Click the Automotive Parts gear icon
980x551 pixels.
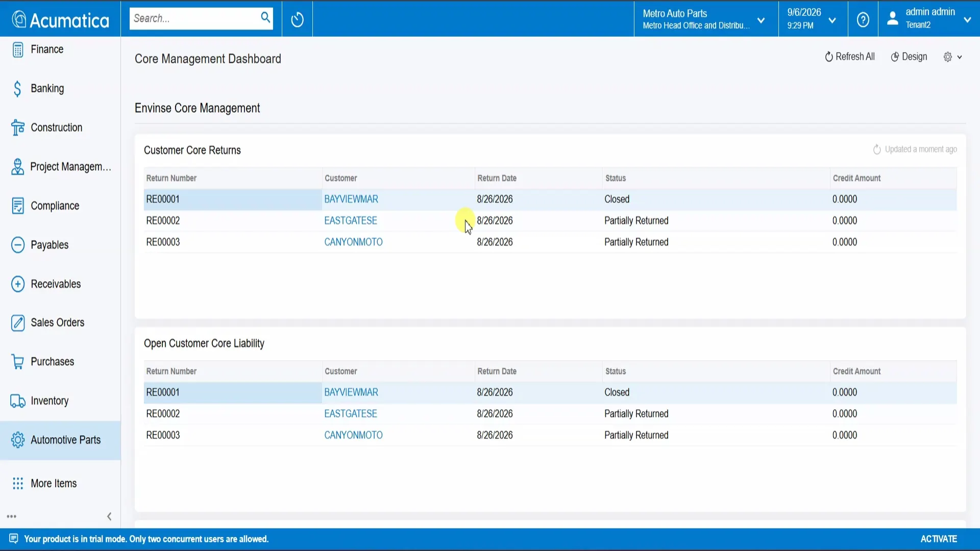pyautogui.click(x=18, y=440)
